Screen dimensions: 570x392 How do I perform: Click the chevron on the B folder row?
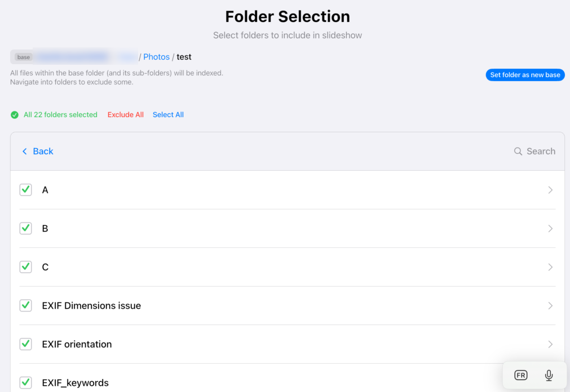[550, 228]
